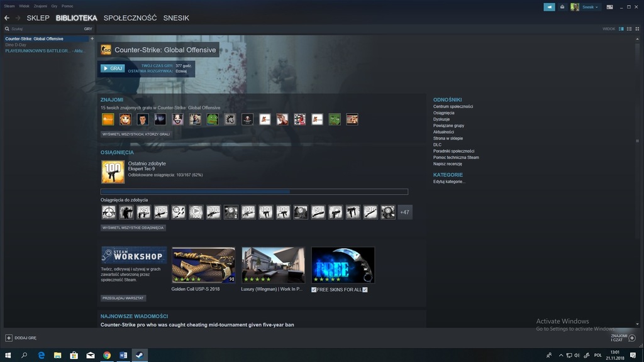Open the 'Osiągnięcia' link under Odnośniki
This screenshot has height=362, width=644.
(x=443, y=113)
